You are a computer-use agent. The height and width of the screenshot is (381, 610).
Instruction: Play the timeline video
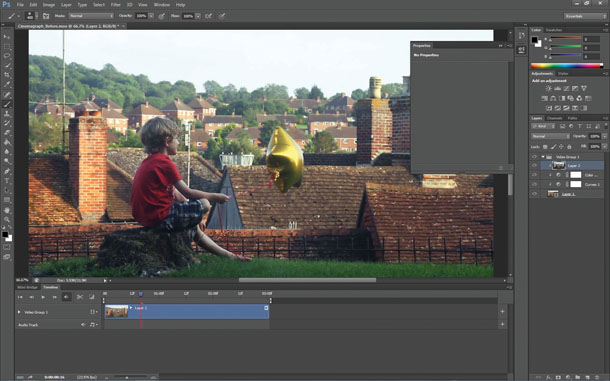43,297
